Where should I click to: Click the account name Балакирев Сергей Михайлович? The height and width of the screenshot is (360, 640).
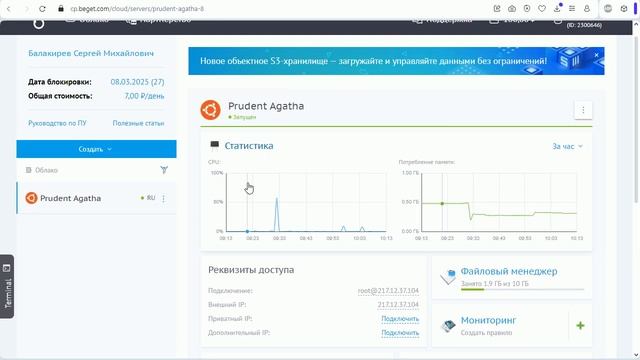(x=91, y=53)
